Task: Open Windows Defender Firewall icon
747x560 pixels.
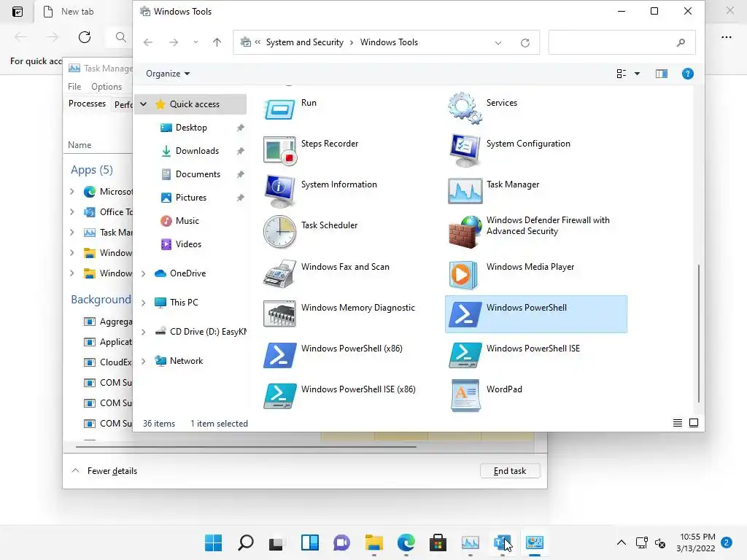Action: [x=465, y=232]
